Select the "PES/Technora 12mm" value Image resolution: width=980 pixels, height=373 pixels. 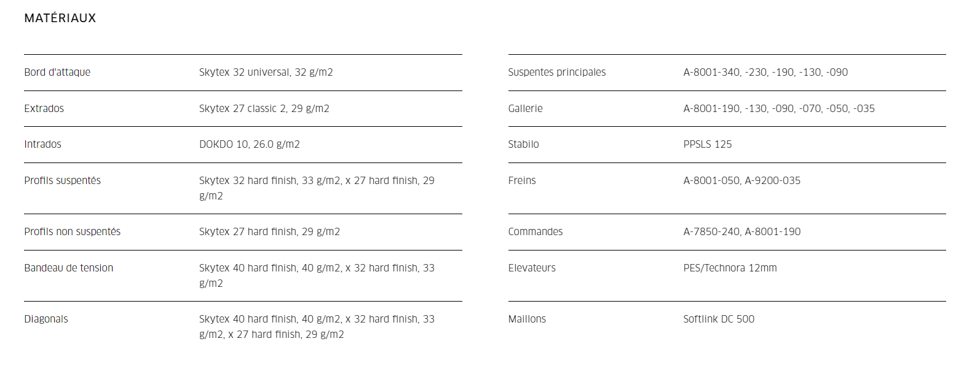(730, 268)
